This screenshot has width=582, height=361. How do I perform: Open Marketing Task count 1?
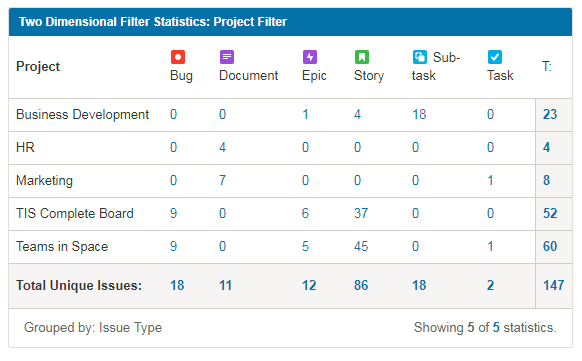(490, 180)
